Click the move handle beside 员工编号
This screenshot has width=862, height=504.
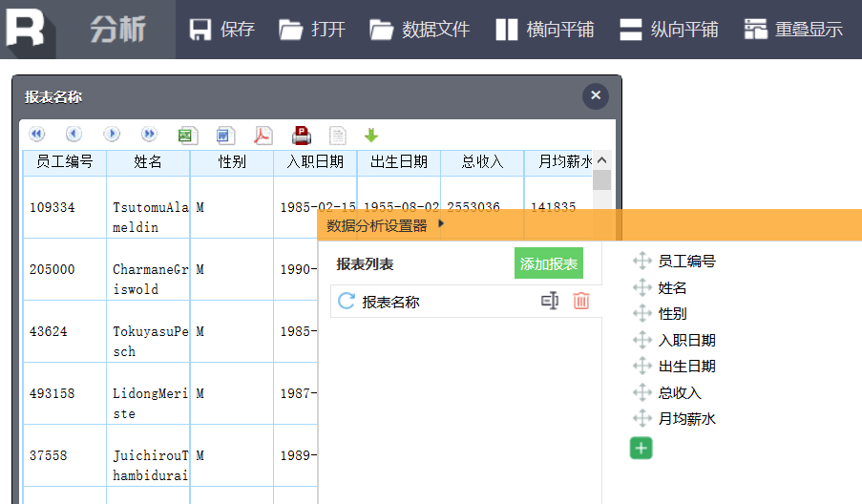point(641,261)
